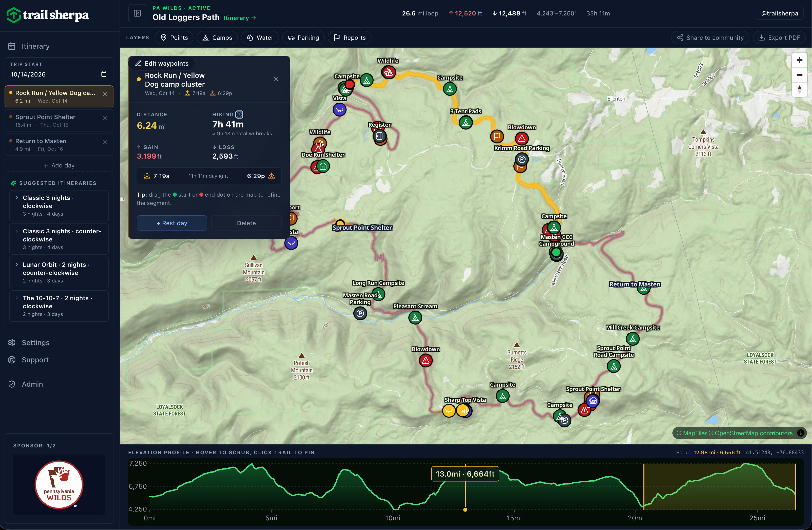812x530 pixels.
Task: Zoom out on the map
Action: (799, 75)
